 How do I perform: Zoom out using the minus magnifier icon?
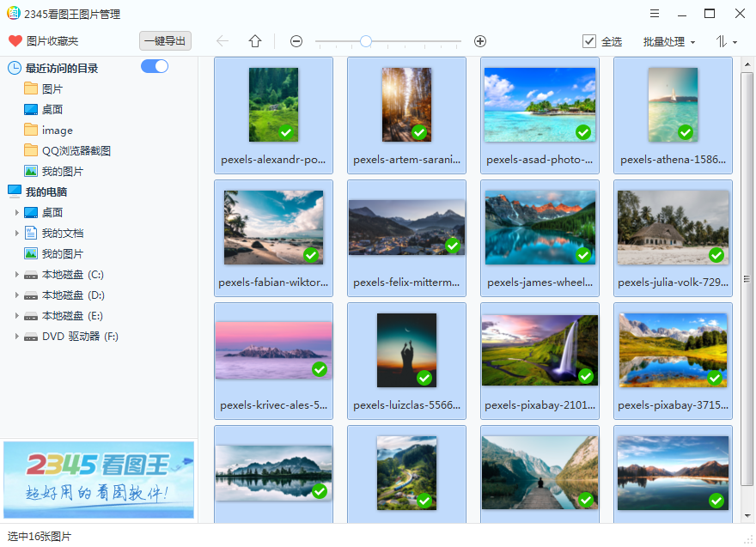[296, 40]
